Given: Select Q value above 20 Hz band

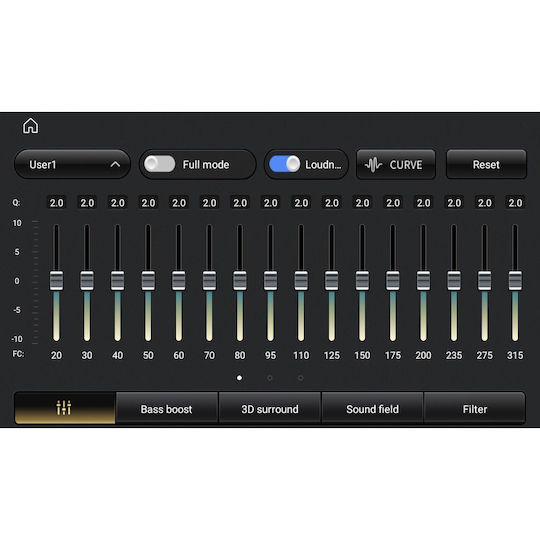Looking at the screenshot, I should tap(56, 203).
